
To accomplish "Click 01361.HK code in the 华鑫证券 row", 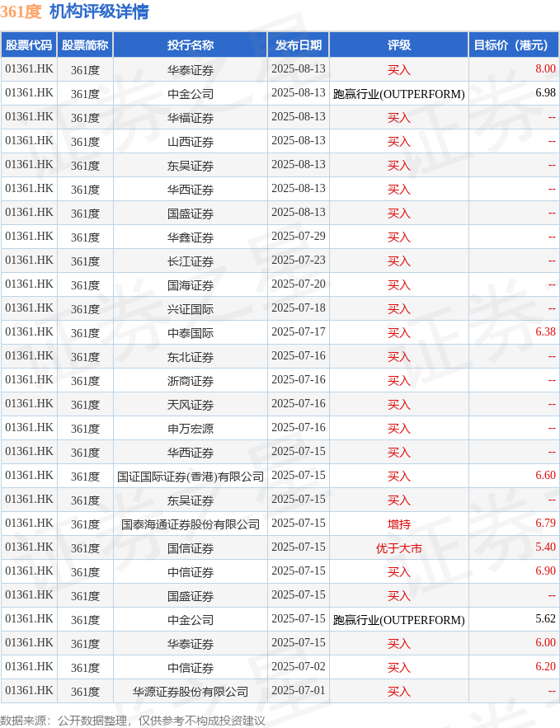I will pyautogui.click(x=29, y=237).
